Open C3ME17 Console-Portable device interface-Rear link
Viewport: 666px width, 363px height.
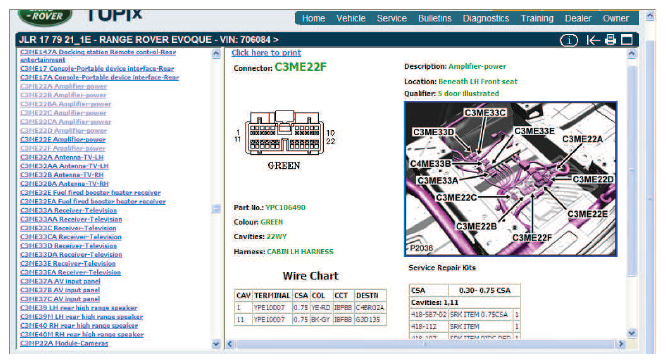97,68
